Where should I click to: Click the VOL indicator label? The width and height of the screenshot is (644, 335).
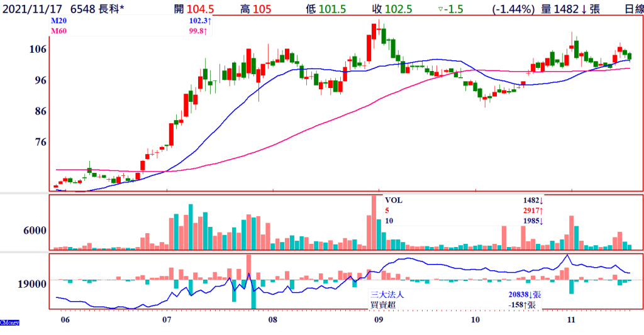[x=394, y=200]
